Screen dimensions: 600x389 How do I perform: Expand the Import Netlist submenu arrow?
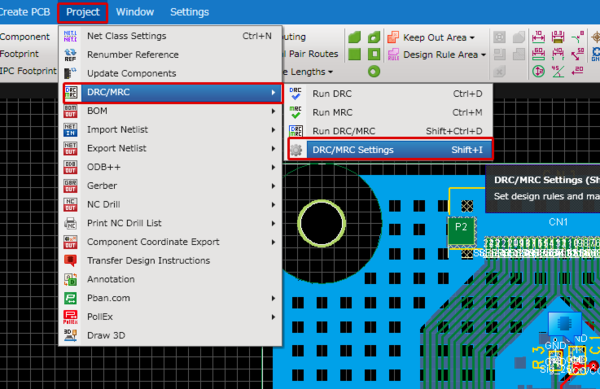pos(273,130)
